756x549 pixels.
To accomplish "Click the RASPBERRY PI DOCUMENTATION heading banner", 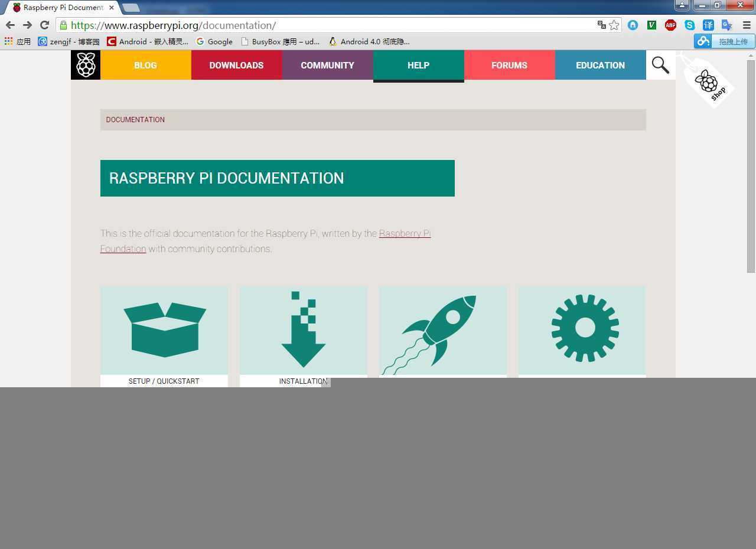I will [278, 178].
